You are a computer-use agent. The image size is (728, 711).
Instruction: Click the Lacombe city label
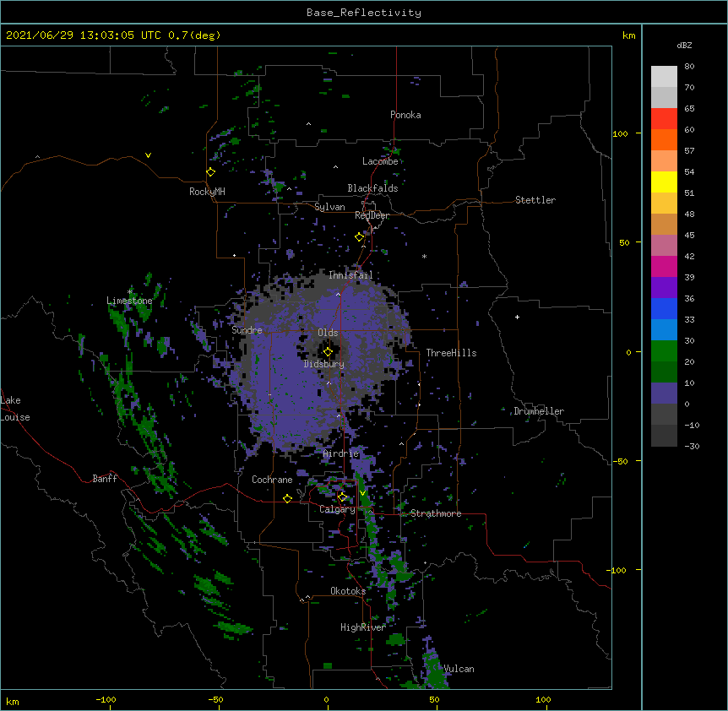tap(380, 161)
